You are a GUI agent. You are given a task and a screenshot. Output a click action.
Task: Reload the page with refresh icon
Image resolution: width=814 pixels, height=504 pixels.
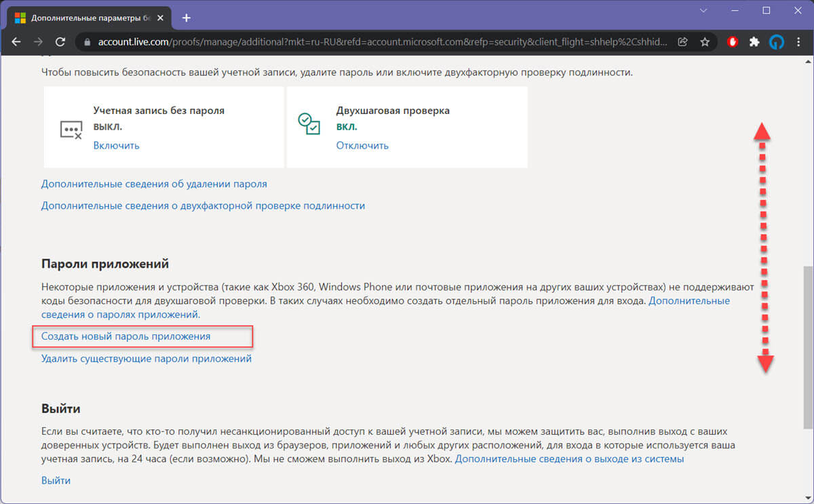point(60,42)
